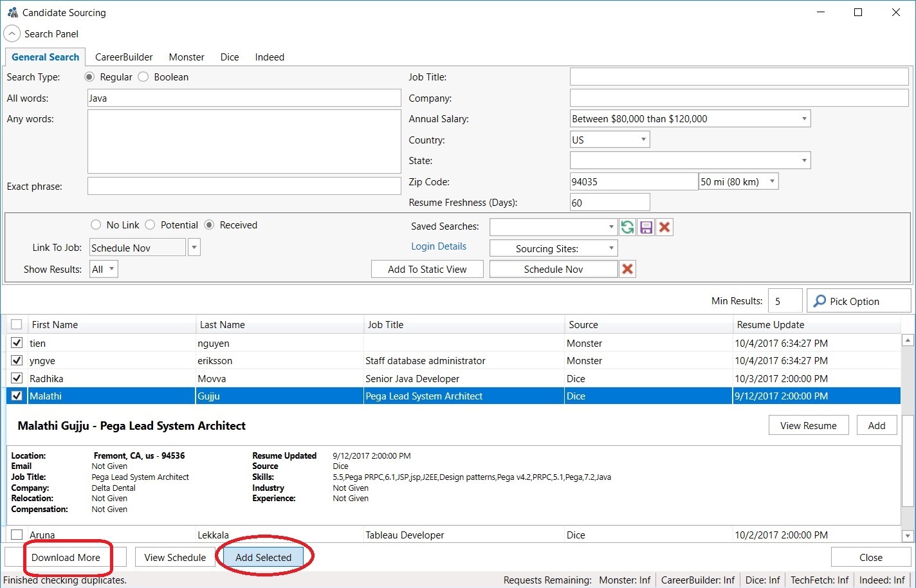Click the red X next to Schedule Nov button

tap(627, 269)
